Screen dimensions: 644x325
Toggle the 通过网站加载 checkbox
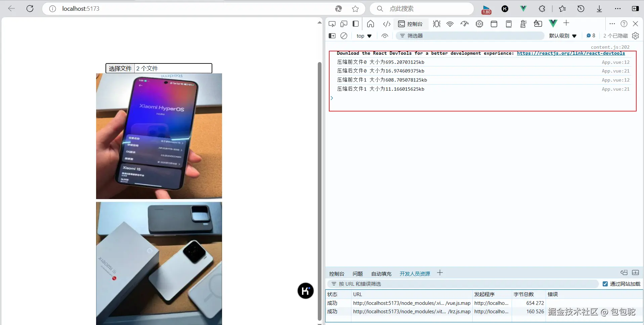(605, 284)
